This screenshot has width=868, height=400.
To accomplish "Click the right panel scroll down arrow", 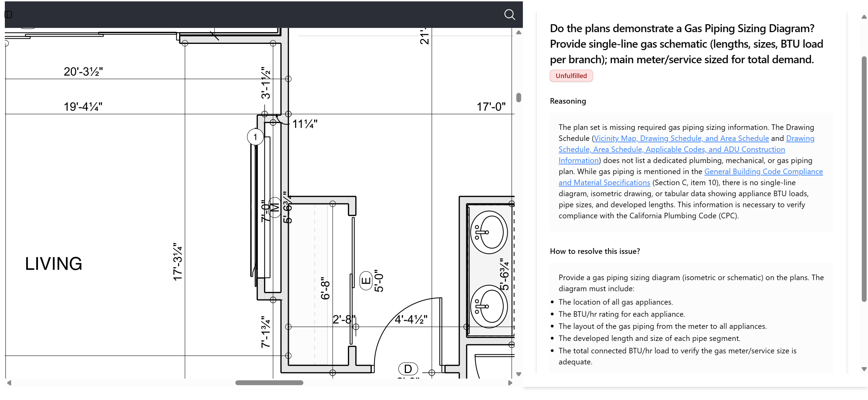I will coord(864,369).
